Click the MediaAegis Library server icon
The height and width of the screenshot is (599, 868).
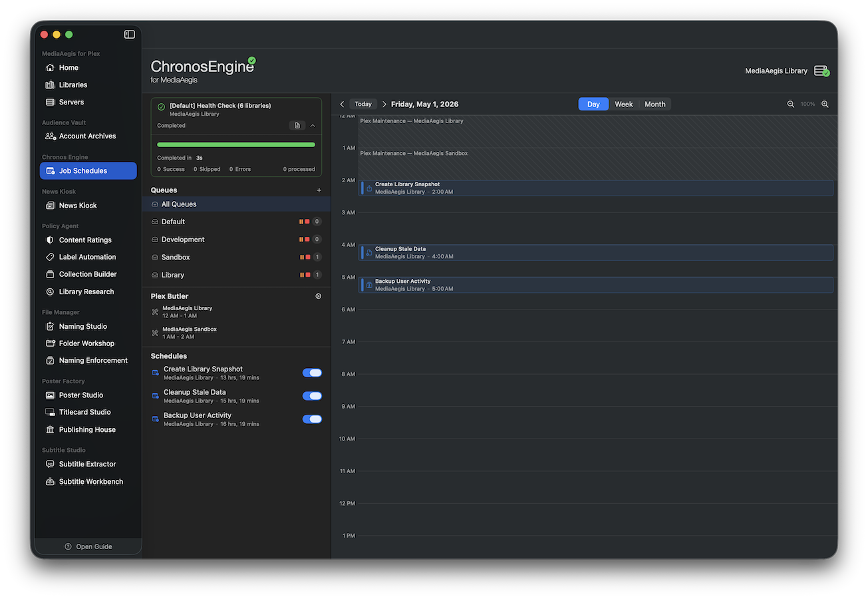821,71
